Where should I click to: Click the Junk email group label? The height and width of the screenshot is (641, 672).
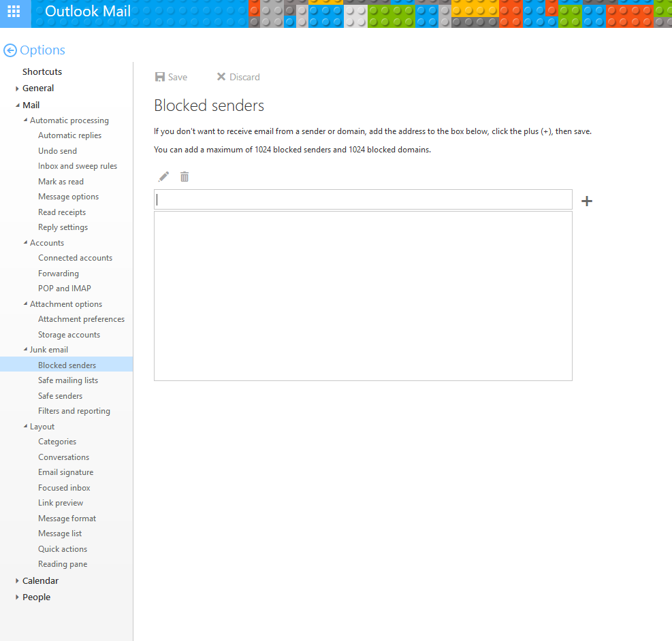pos(49,350)
